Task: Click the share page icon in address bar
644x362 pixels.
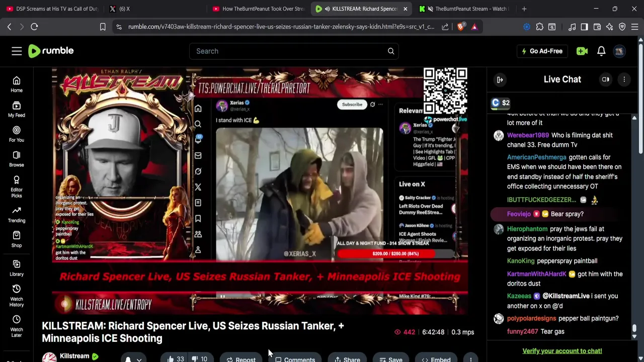Action: pyautogui.click(x=445, y=27)
